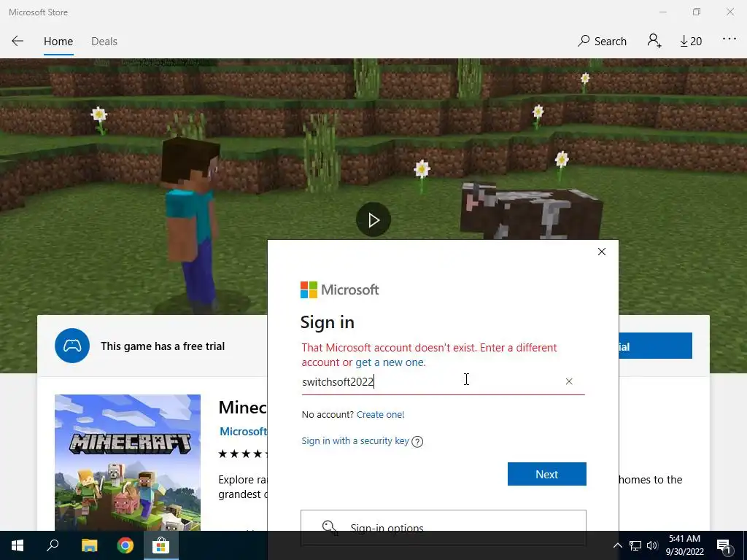Open Google Chrome from taskbar

(x=125, y=545)
